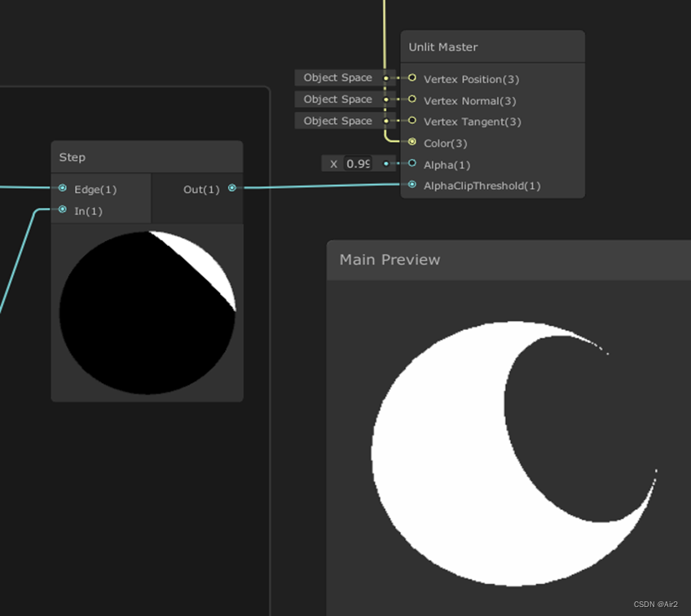Image resolution: width=691 pixels, height=616 pixels.
Task: Click the Out(1) label on Step node
Action: (x=201, y=190)
